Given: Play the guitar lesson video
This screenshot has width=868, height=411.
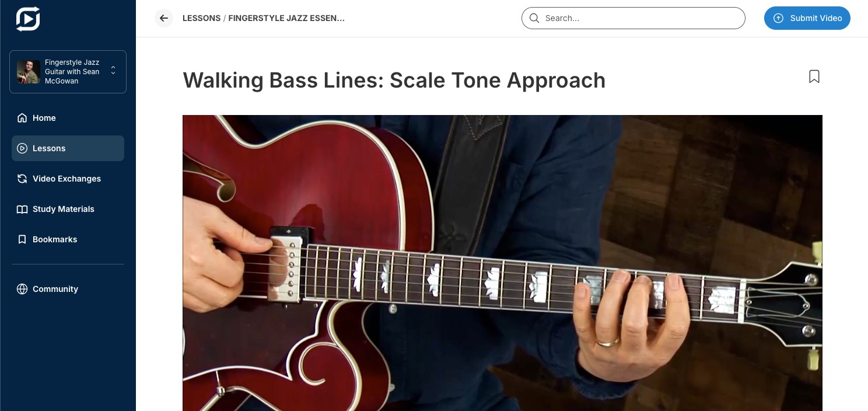Looking at the screenshot, I should coord(502,263).
